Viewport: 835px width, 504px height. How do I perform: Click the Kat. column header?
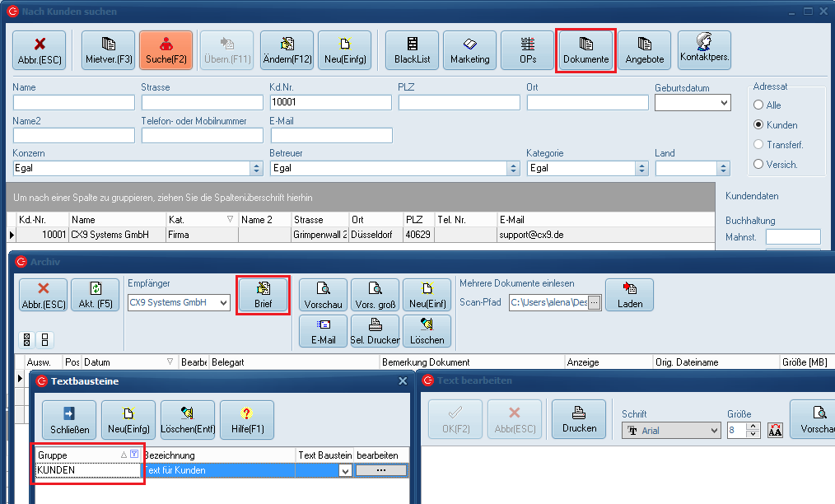pyautogui.click(x=201, y=220)
